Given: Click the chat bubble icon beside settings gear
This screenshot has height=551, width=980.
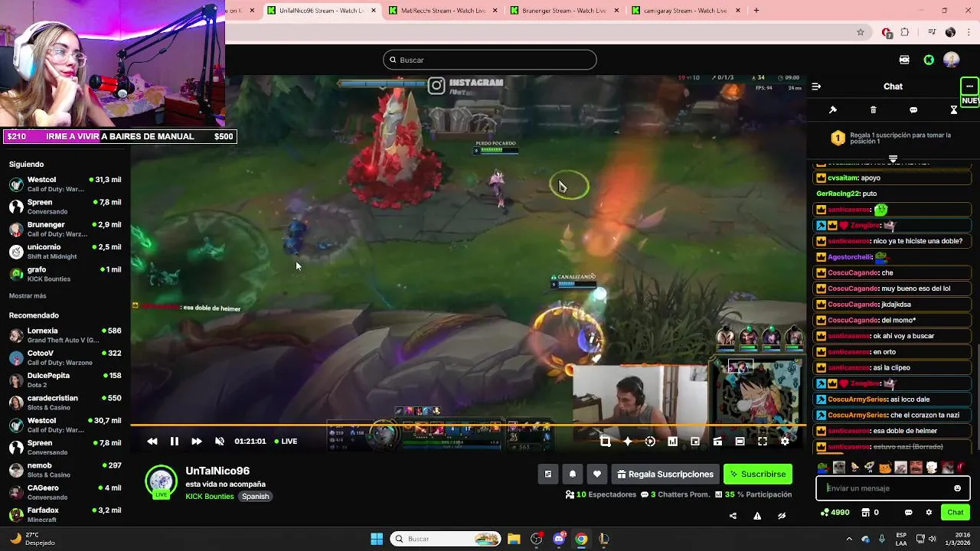Looking at the screenshot, I should [x=909, y=513].
